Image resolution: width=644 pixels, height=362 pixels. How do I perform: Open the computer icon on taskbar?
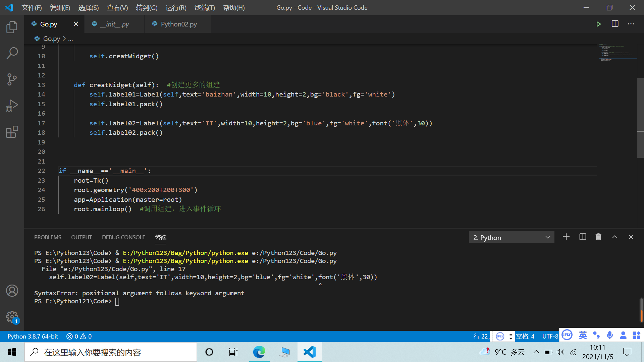285,352
